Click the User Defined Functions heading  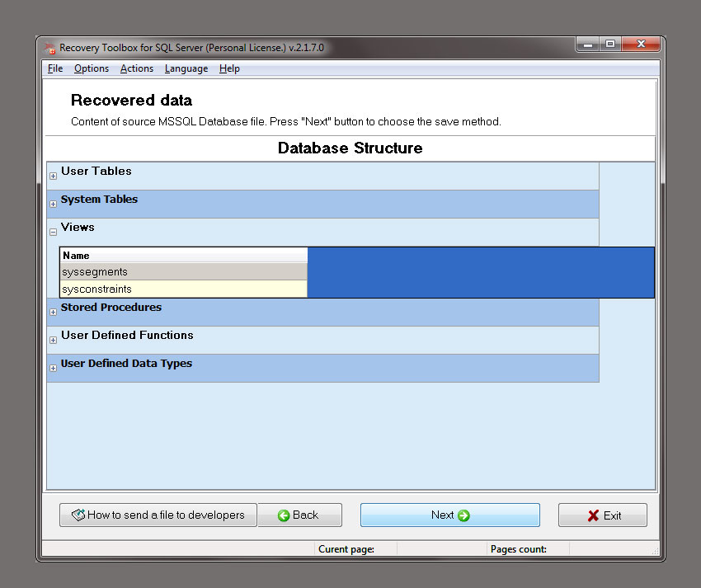[127, 335]
